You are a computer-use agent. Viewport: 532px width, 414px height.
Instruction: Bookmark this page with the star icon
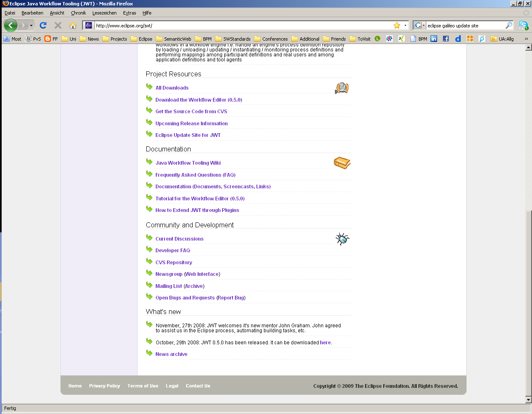pyautogui.click(x=397, y=25)
